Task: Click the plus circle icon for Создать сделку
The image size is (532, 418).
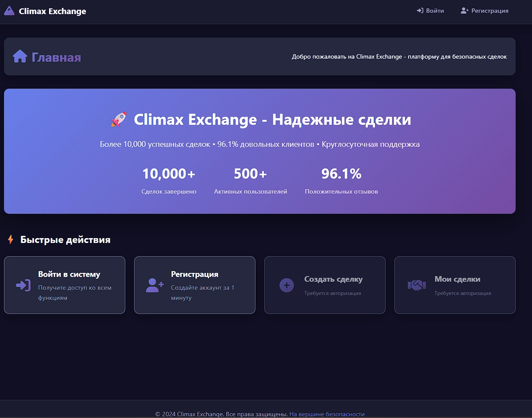Action: [x=287, y=285]
